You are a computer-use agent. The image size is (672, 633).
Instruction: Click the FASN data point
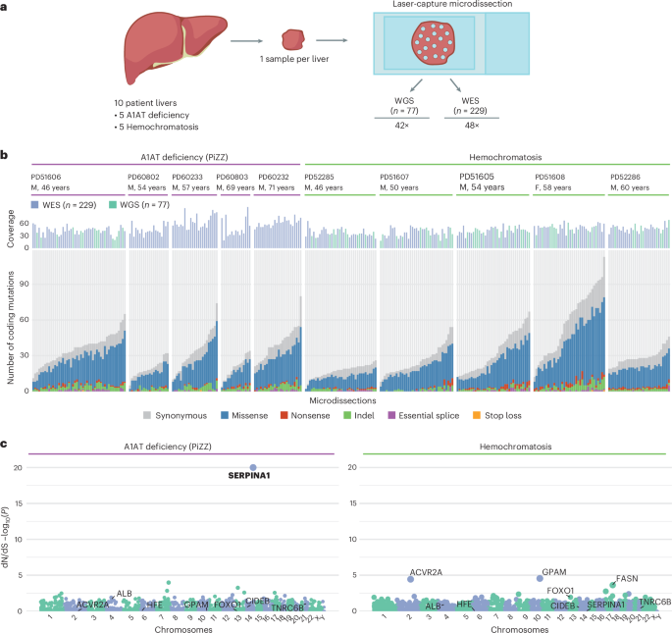[612, 585]
